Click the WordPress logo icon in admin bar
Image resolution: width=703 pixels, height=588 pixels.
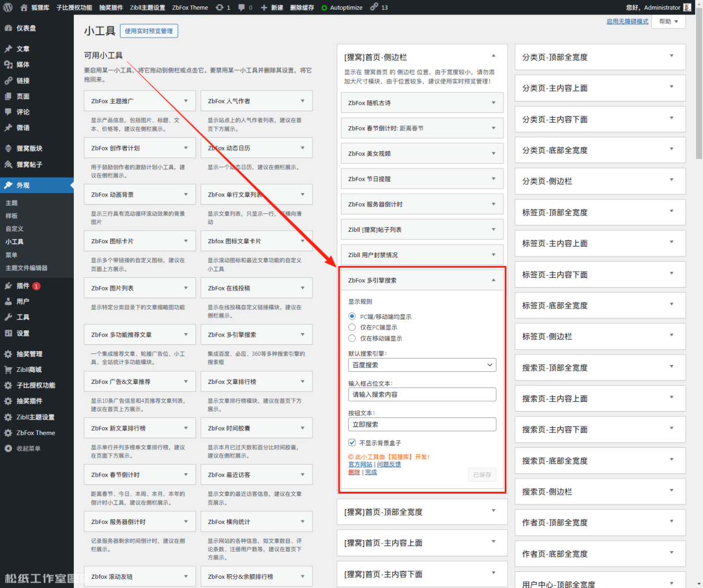(x=7, y=7)
